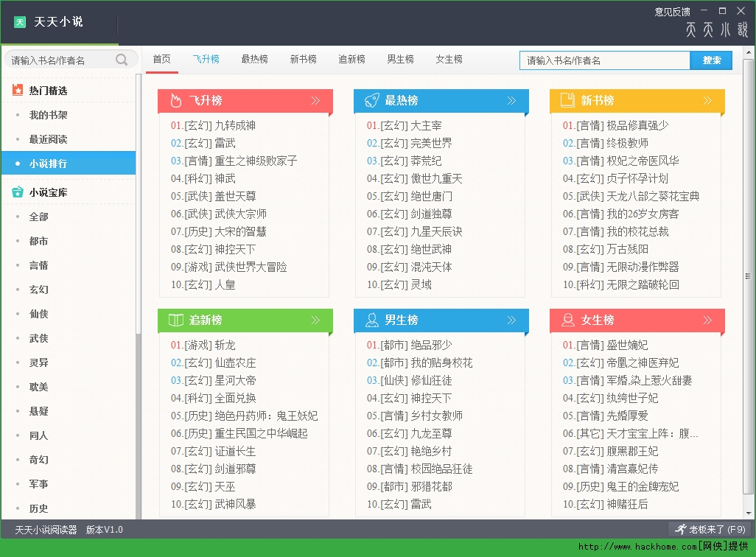The image size is (756, 557).
Task: Click the scrollbar down arrow at bottom right
Action: (x=748, y=513)
